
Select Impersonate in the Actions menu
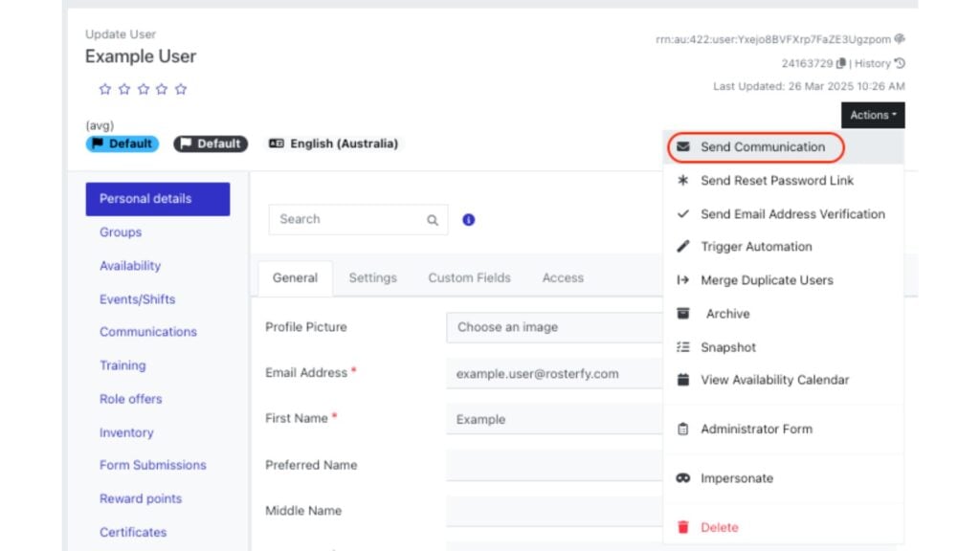(x=736, y=478)
